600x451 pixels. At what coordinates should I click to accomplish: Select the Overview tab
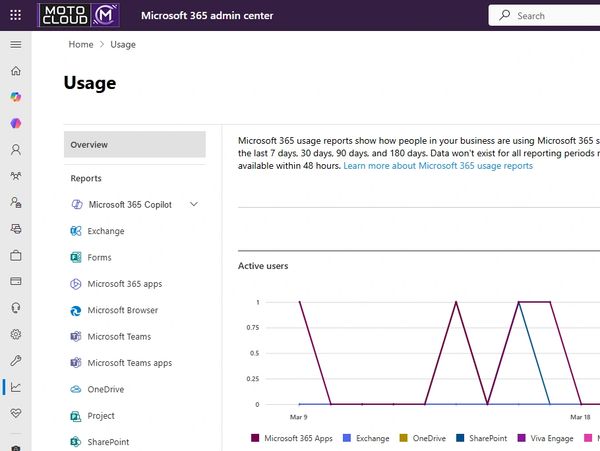click(x=134, y=145)
